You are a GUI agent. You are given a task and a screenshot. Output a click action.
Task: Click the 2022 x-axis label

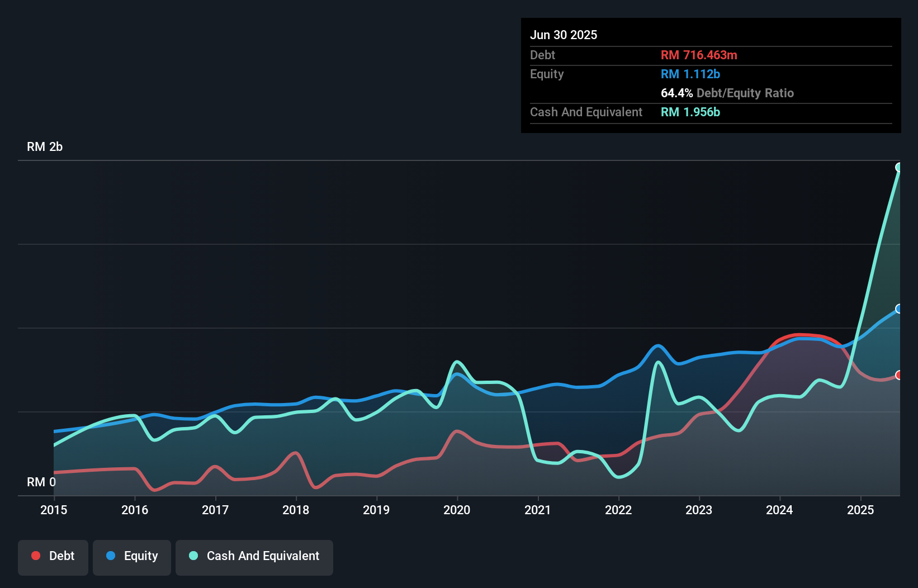[x=618, y=510]
